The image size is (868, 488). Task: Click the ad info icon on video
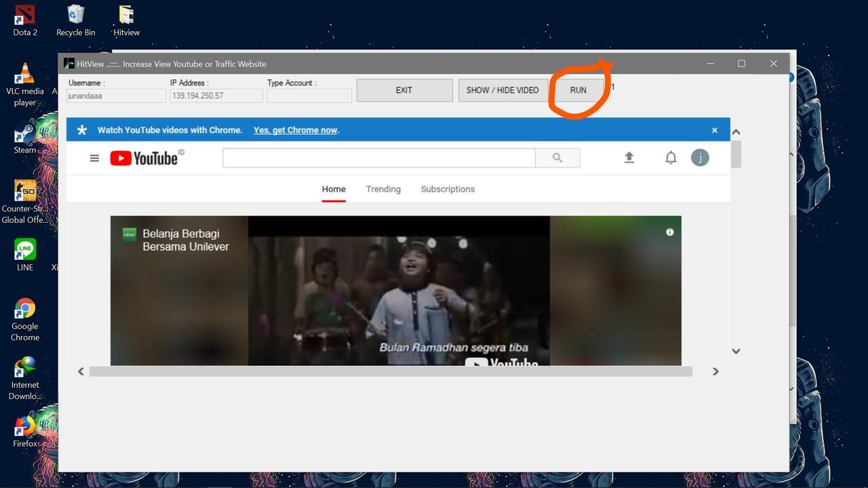[x=670, y=232]
